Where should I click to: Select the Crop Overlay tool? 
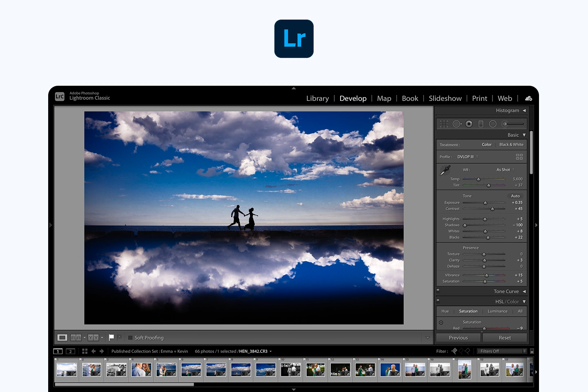point(444,123)
